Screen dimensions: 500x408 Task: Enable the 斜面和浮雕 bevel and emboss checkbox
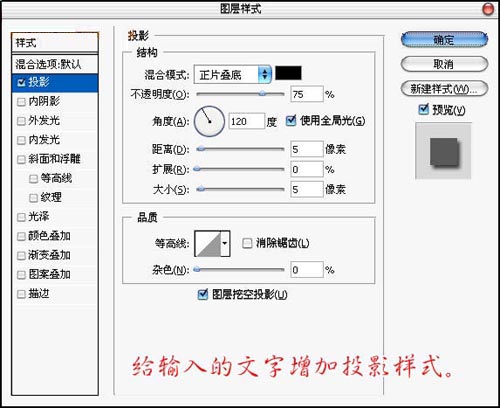pyautogui.click(x=21, y=159)
